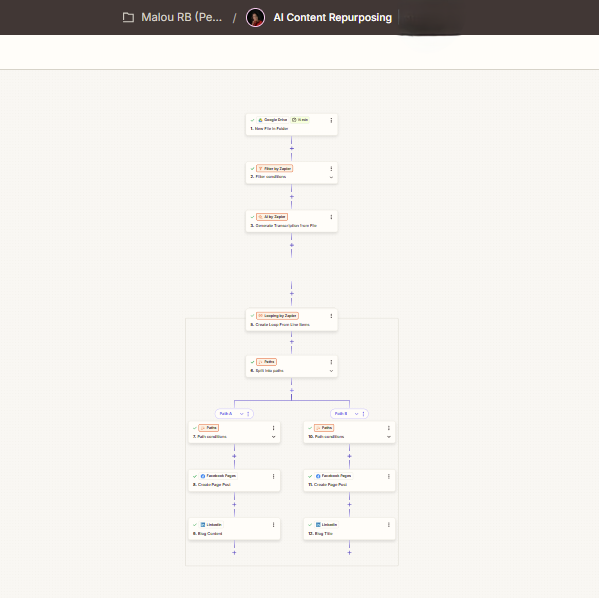Select the Path A label

pos(226,413)
